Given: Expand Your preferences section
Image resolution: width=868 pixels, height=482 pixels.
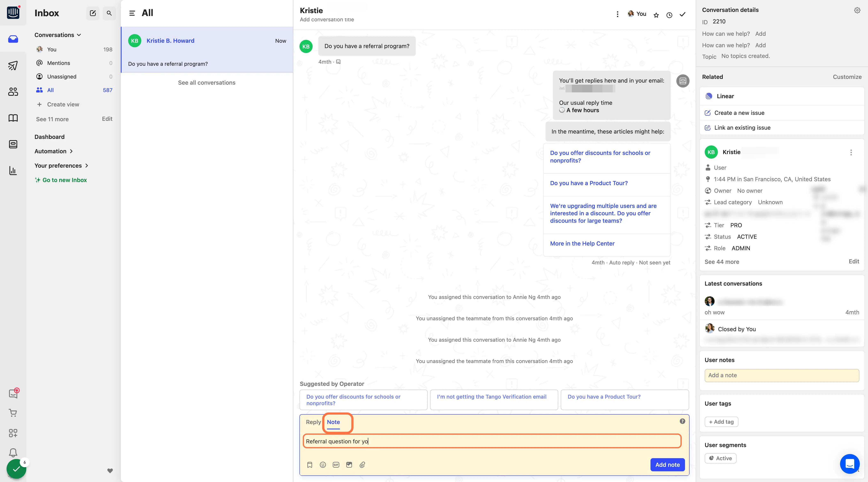Looking at the screenshot, I should coord(61,166).
